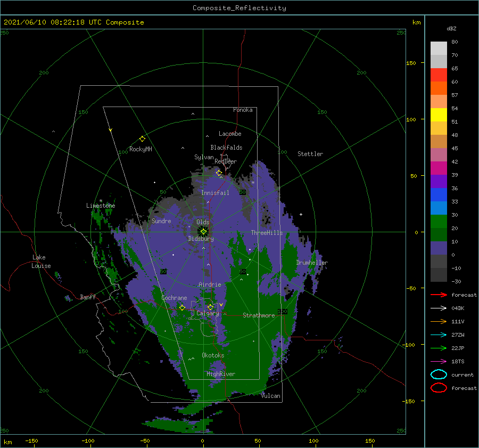The width and height of the screenshot is (479, 448).
Task: Select the Stettler town label
Action: pos(310,154)
